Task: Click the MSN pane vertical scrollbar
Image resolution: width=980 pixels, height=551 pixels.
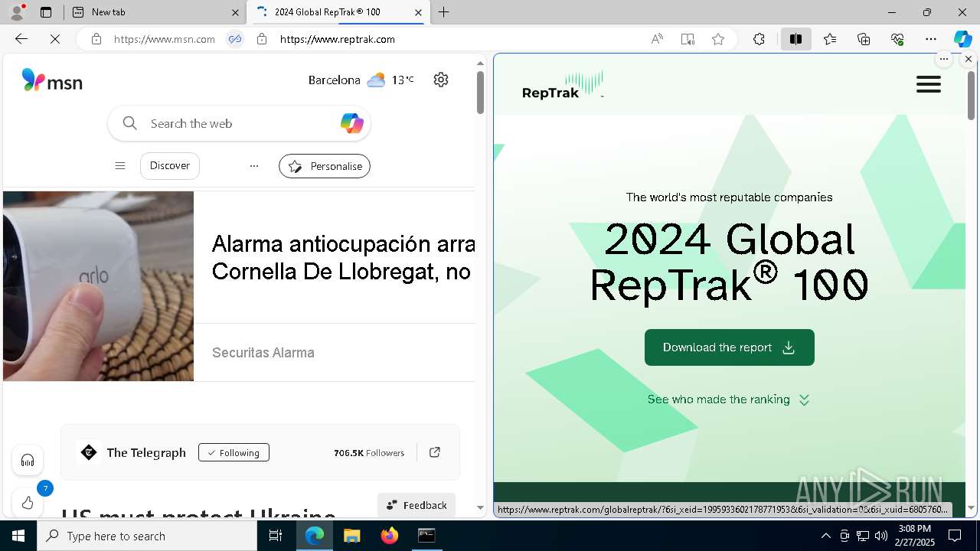Action: pyautogui.click(x=480, y=92)
